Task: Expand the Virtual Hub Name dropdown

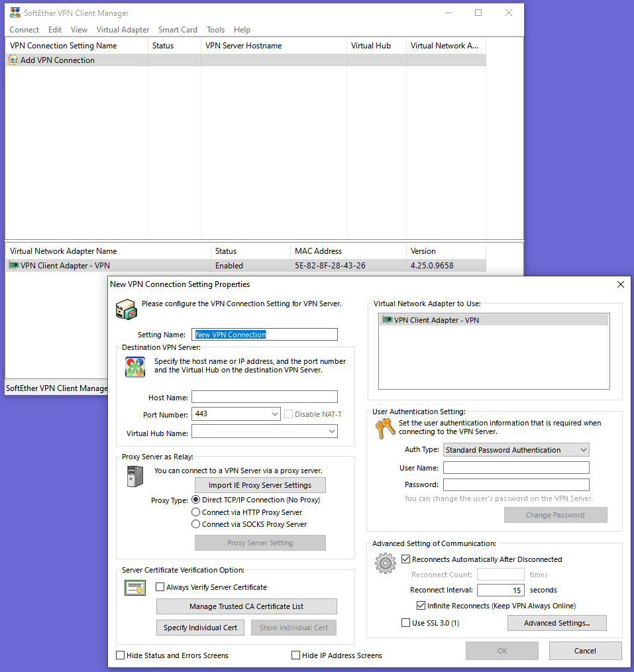Action: coord(331,431)
